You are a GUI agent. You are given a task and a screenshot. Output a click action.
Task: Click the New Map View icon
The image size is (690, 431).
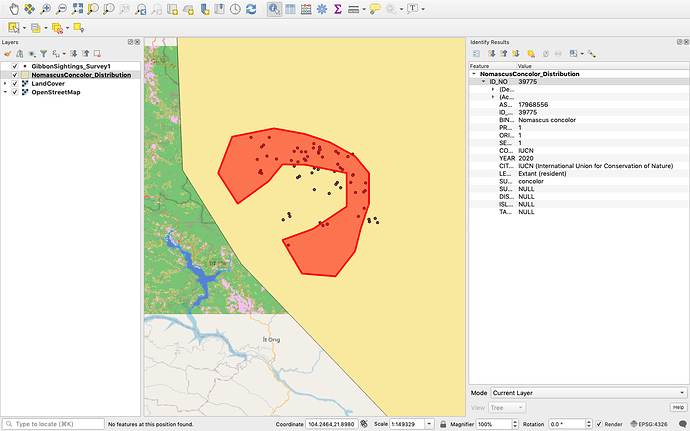172,9
